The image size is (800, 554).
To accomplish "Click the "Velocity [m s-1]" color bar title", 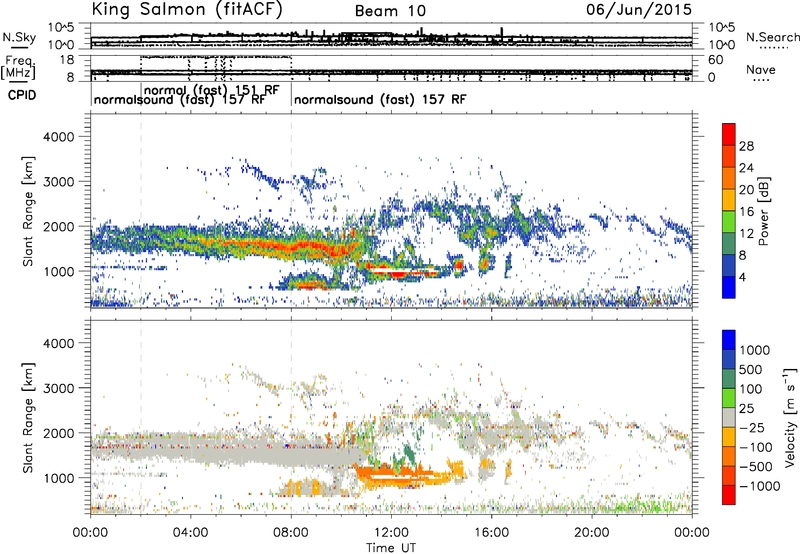I will pyautogui.click(x=791, y=418).
